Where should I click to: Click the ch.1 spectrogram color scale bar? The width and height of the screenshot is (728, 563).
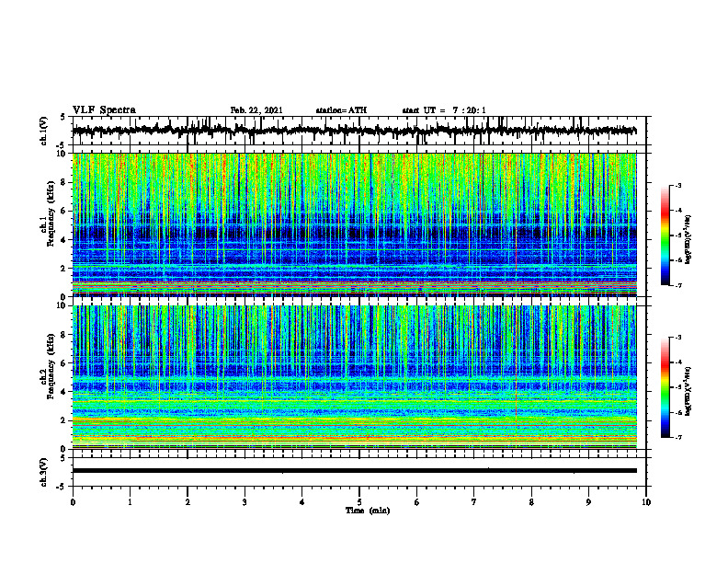coord(665,236)
